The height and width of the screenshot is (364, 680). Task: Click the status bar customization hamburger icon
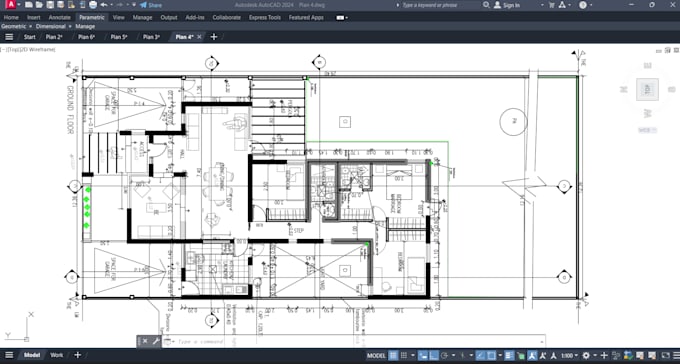676,356
